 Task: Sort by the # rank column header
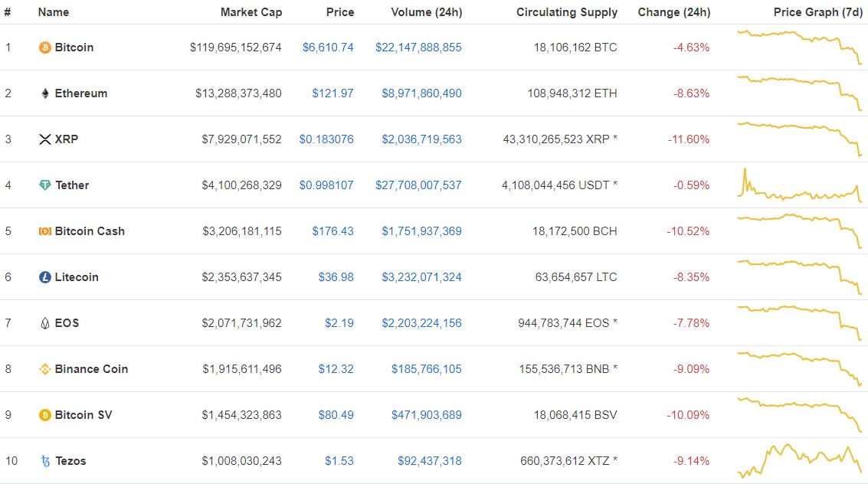click(x=7, y=12)
